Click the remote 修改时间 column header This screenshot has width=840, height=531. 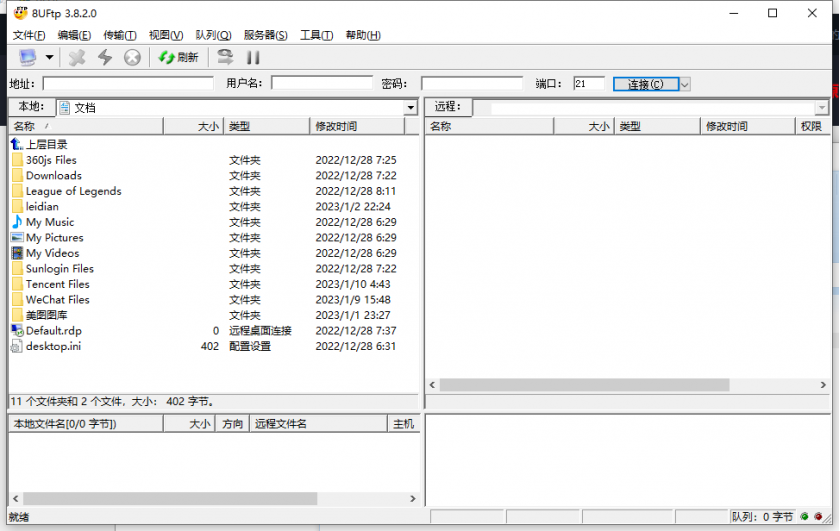point(747,126)
